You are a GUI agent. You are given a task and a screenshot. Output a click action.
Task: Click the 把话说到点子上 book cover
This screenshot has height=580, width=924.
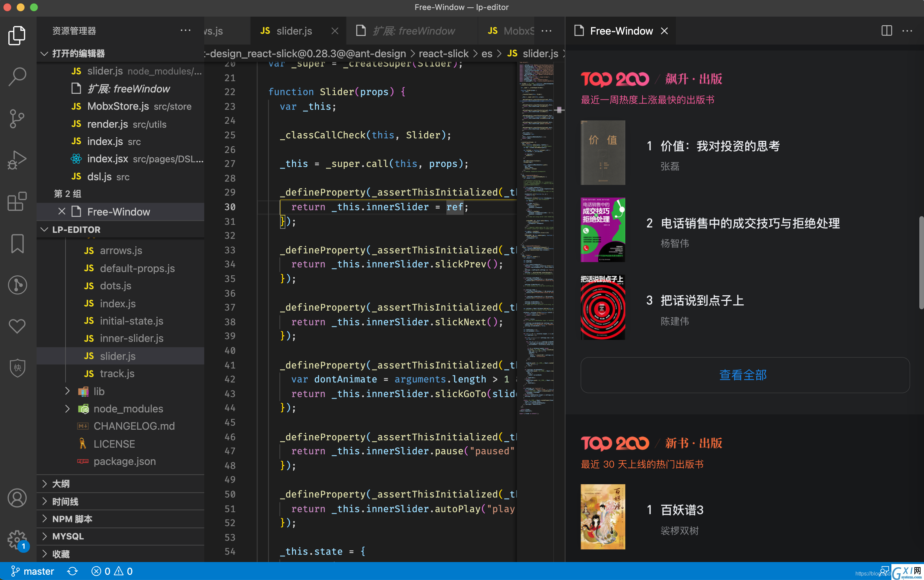pos(603,307)
